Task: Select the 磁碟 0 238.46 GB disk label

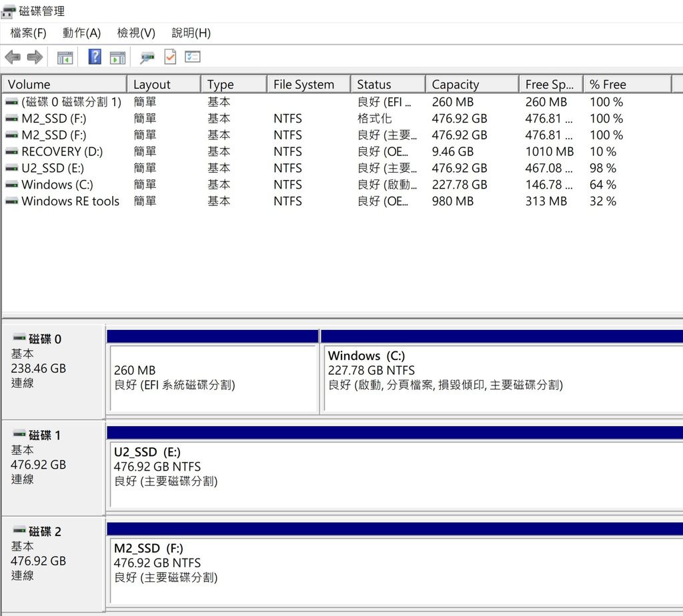Action: click(53, 371)
